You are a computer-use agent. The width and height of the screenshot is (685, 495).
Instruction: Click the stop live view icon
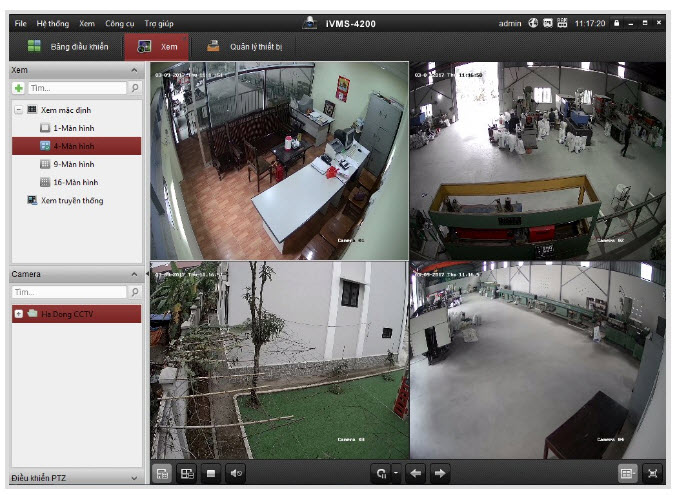[x=212, y=474]
